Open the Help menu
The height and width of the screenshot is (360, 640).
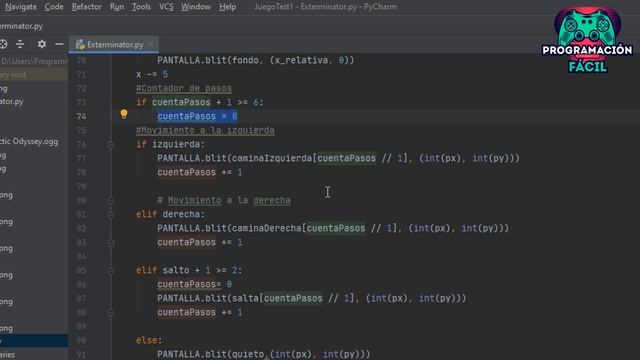click(227, 7)
